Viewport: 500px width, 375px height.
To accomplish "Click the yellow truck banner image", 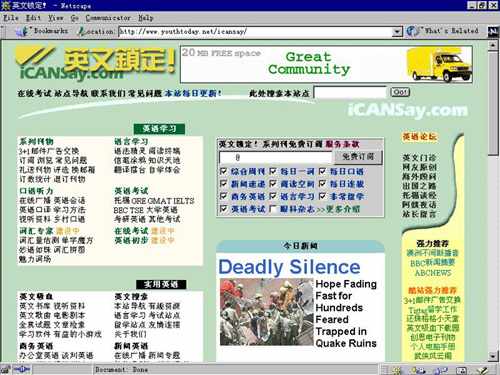I will click(x=439, y=64).
